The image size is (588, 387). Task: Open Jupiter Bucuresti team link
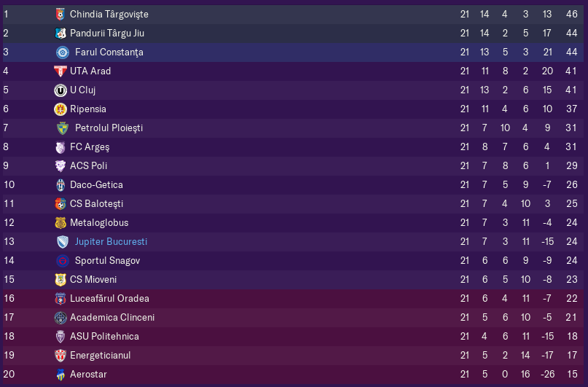tap(111, 241)
